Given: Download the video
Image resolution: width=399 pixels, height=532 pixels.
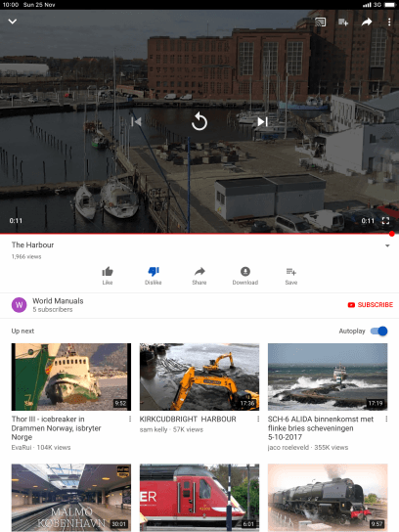Looking at the screenshot, I should (x=245, y=276).
